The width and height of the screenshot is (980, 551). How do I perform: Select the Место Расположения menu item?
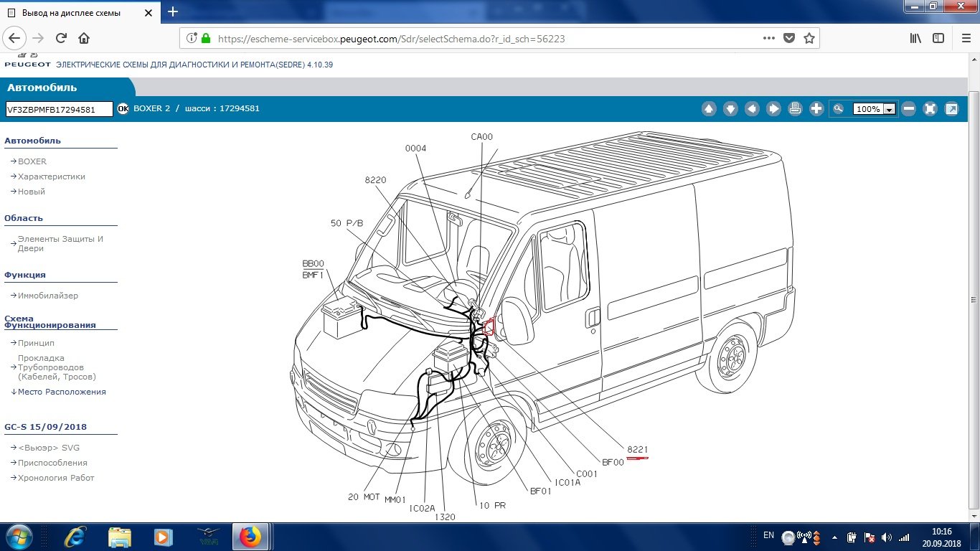[62, 392]
